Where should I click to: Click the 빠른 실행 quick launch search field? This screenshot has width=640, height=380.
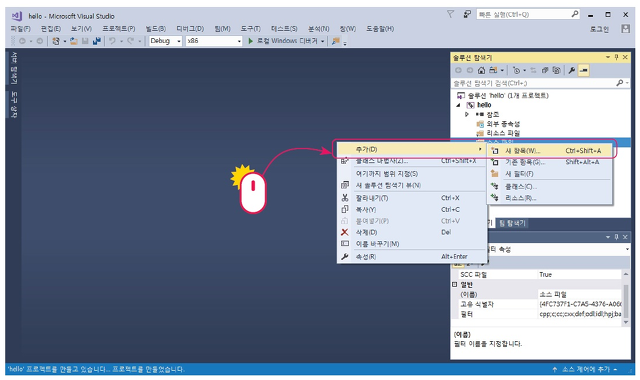click(x=528, y=14)
